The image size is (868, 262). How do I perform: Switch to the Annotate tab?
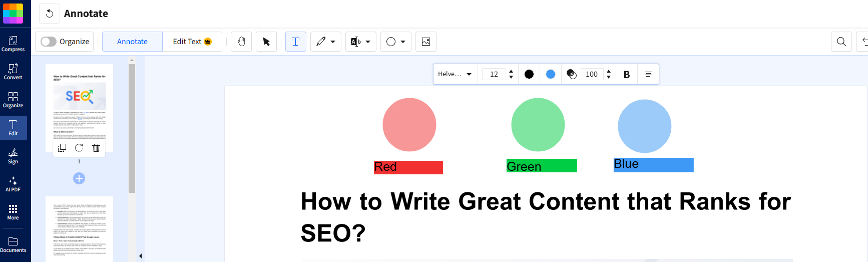pyautogui.click(x=132, y=42)
